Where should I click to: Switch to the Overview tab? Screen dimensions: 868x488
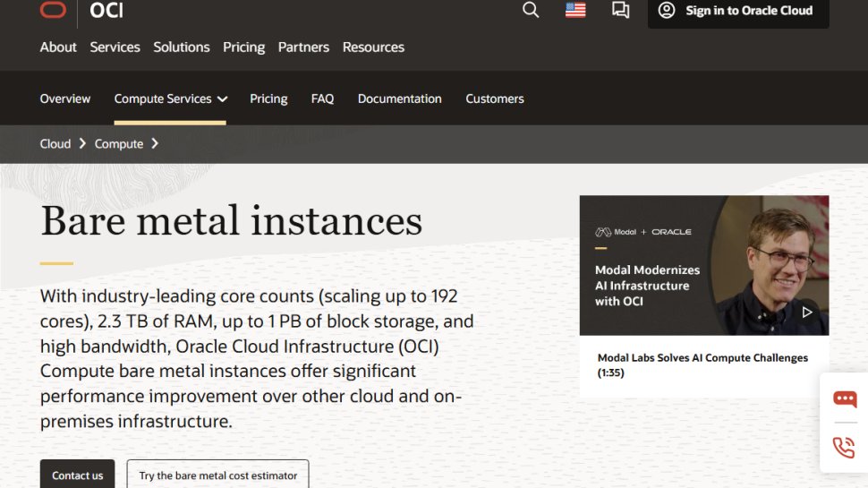64,98
